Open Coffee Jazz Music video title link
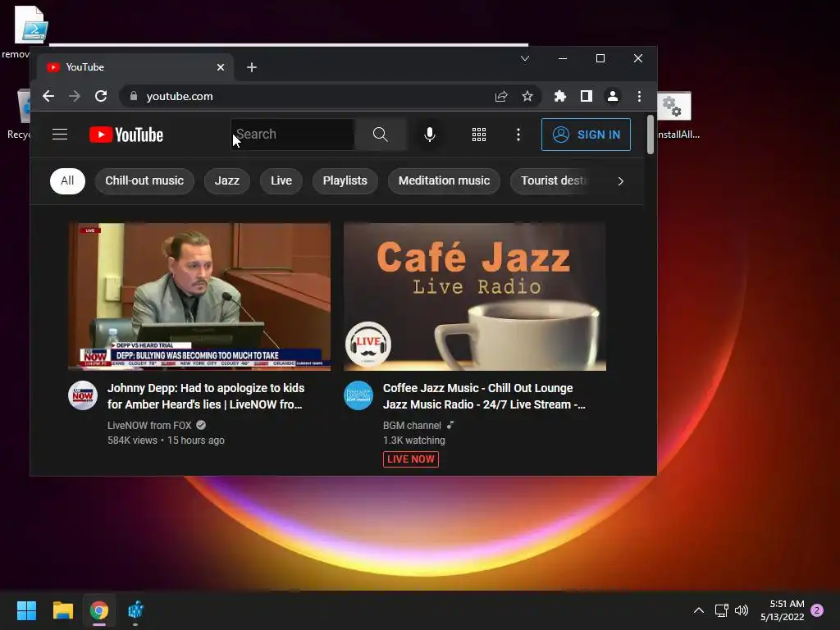 pos(484,396)
